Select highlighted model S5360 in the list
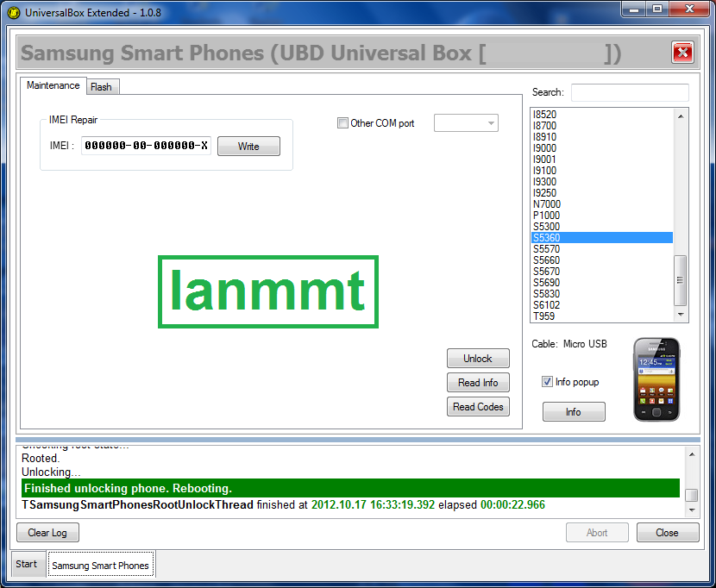 pos(602,237)
